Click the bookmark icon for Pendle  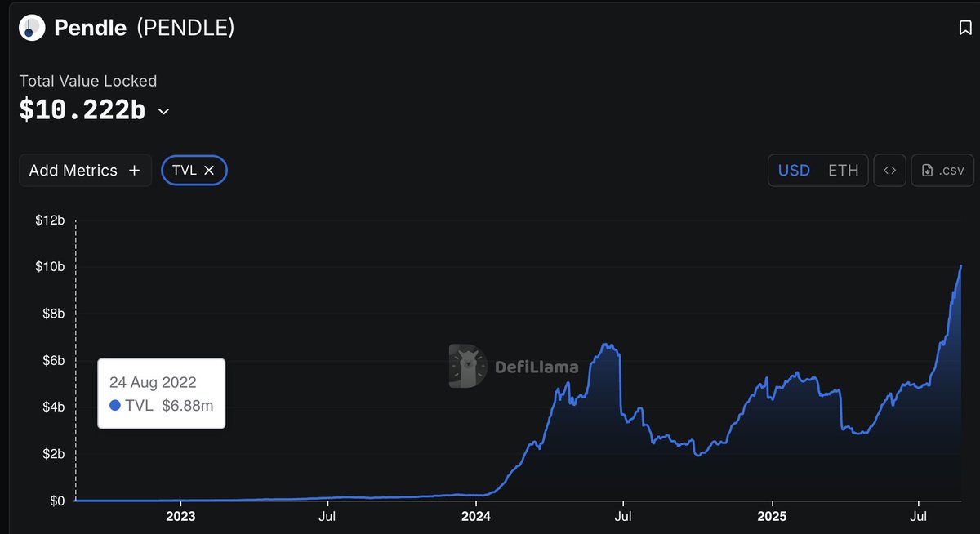pyautogui.click(x=964, y=28)
